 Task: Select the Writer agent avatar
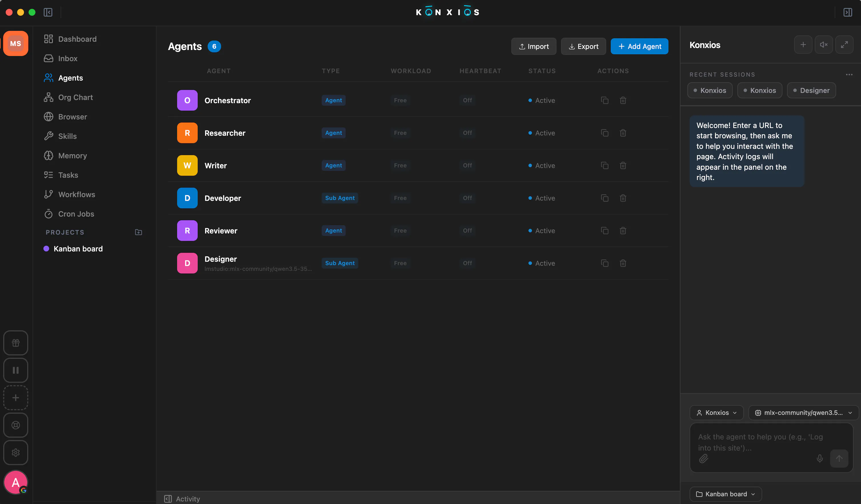pyautogui.click(x=187, y=165)
